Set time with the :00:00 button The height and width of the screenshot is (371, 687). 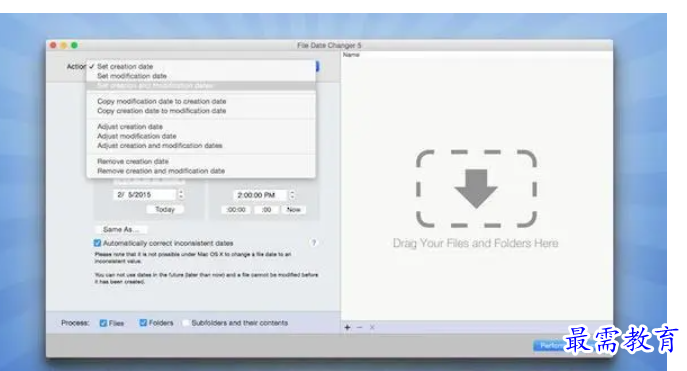[236, 210]
